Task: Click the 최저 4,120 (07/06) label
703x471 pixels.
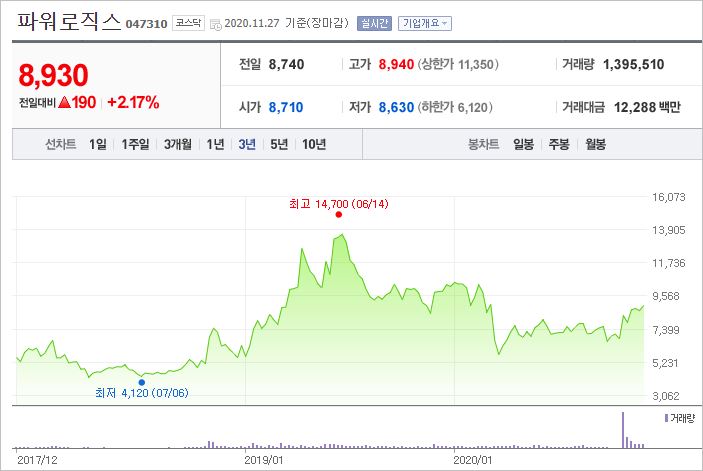Action: point(142,393)
